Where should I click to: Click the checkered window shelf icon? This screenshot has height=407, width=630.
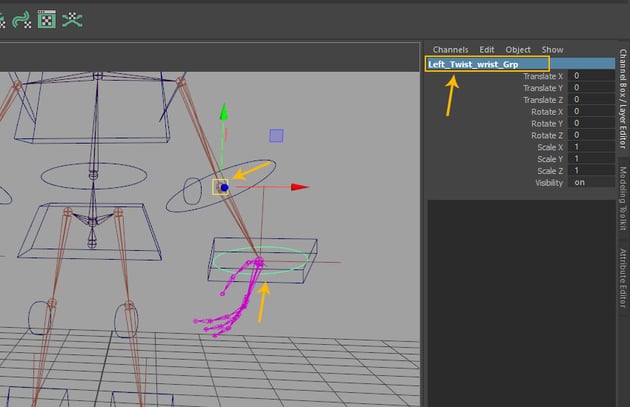point(46,19)
